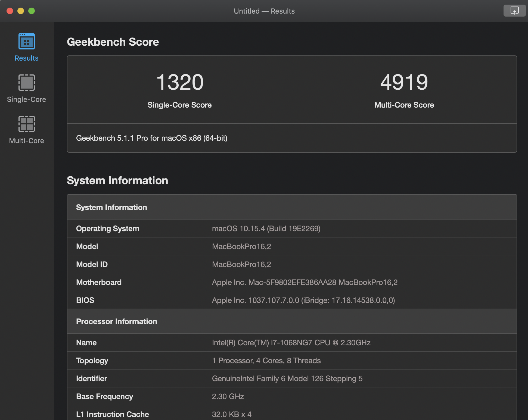Click the green fullscreen window button
This screenshot has height=420, width=528.
[32, 11]
